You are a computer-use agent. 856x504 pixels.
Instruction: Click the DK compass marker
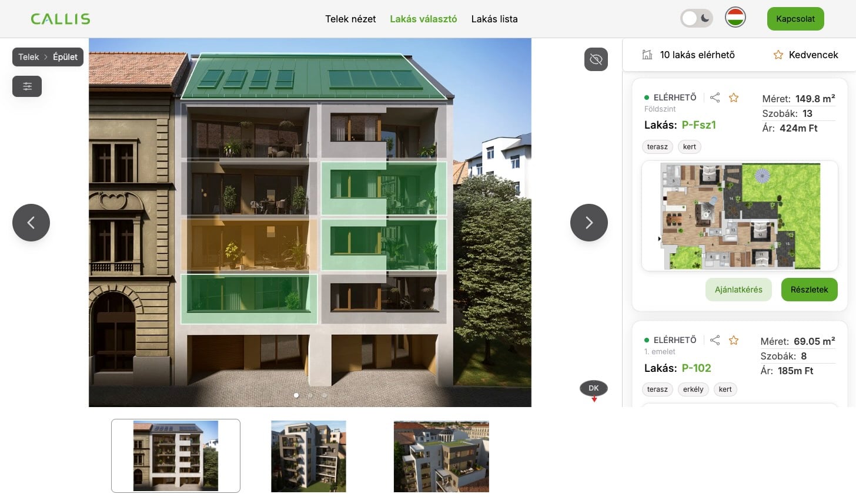point(594,389)
